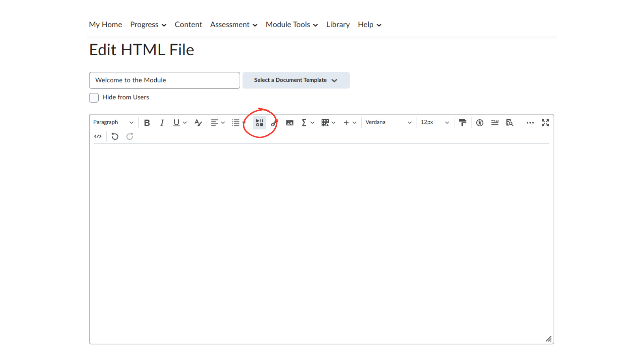The width and height of the screenshot is (644, 362).
Task: Open the equation editor sigma icon
Action: point(304,123)
